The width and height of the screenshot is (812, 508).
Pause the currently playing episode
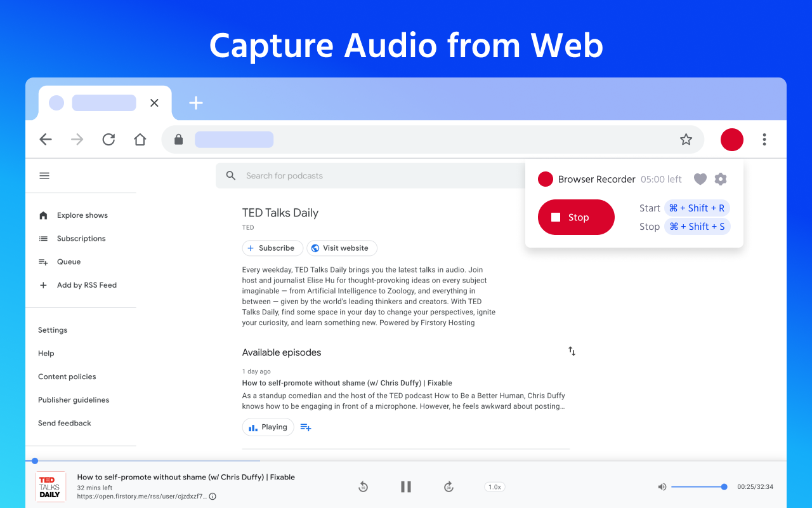pos(405,486)
